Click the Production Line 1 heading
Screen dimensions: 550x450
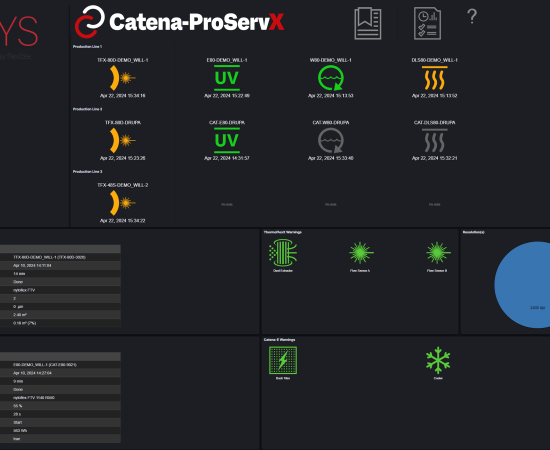coord(87,46)
